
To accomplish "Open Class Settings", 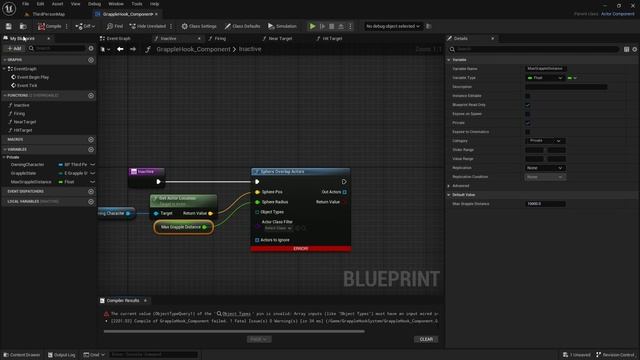I will [x=199, y=26].
